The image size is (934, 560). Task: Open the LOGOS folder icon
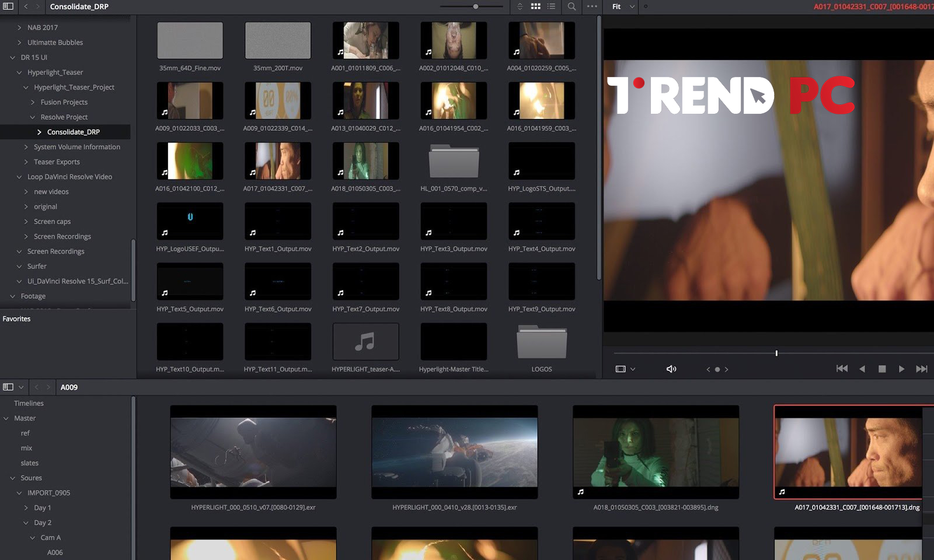542,341
